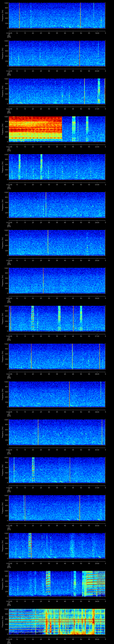Screen dimensions: 114x644
Task: Open the 6:21:05 spectrogram with red noise block
Action: (x=57, y=129)
